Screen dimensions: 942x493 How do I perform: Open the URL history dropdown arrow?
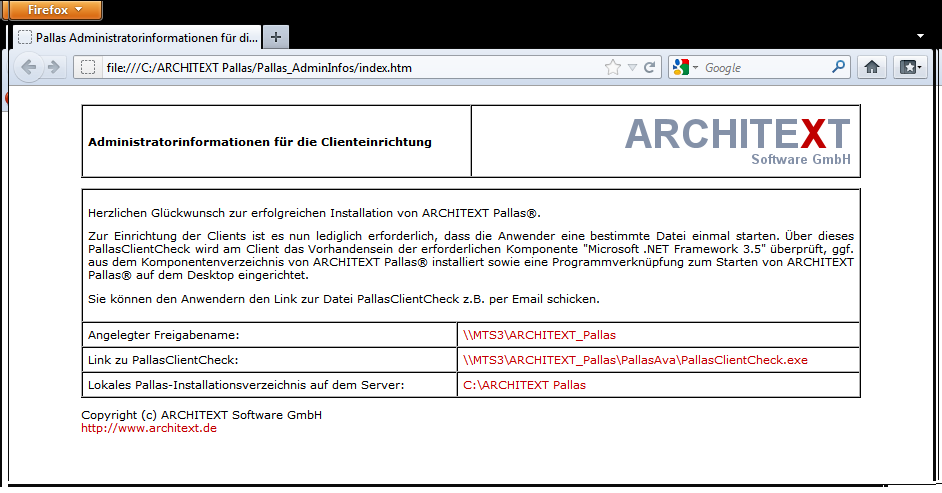pos(632,67)
